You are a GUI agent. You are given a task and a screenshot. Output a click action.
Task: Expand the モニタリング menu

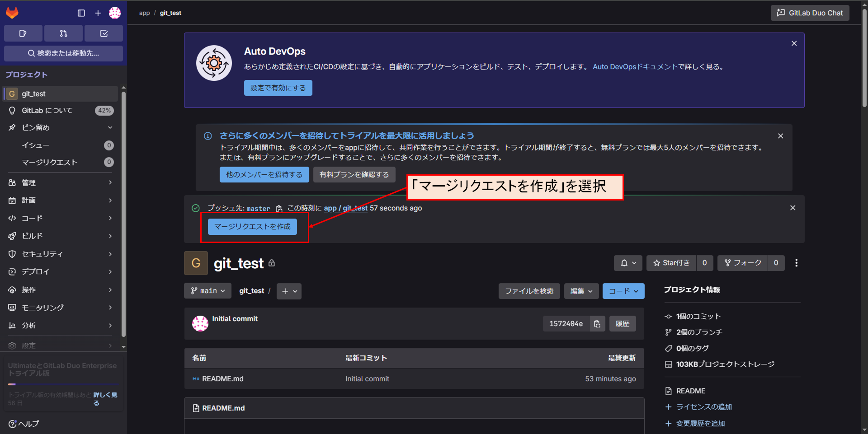point(61,308)
